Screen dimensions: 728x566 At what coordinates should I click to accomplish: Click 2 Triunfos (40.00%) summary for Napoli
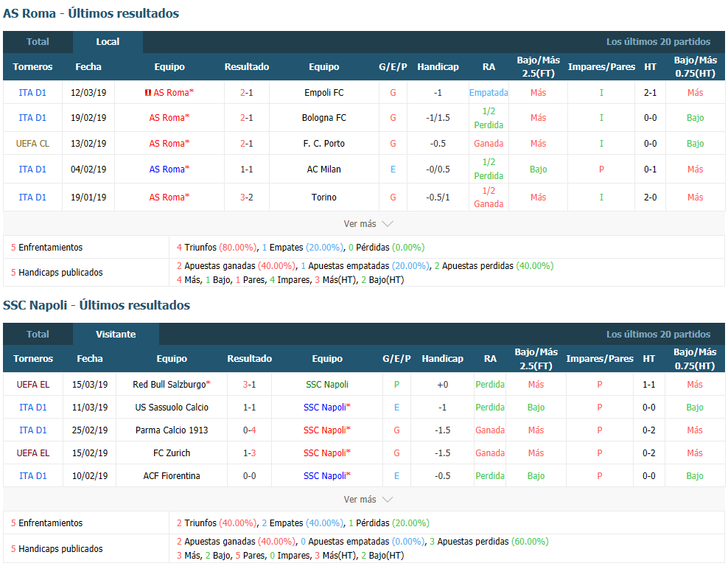tap(217, 523)
